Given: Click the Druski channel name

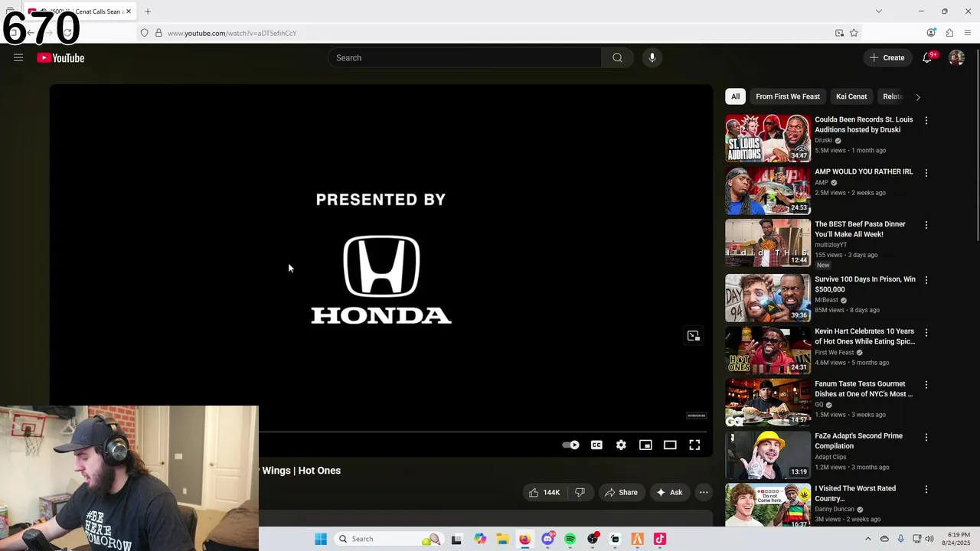Looking at the screenshot, I should click(823, 140).
